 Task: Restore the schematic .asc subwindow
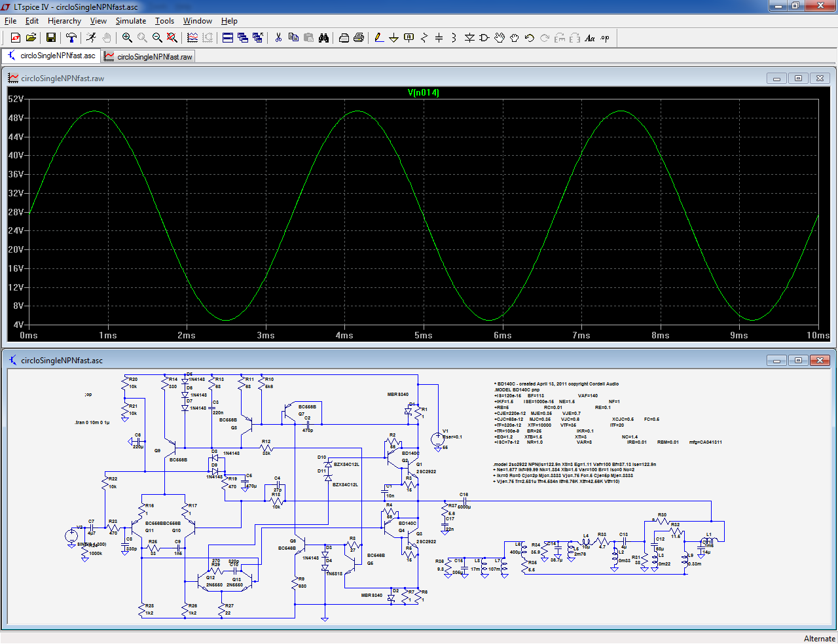click(x=798, y=360)
